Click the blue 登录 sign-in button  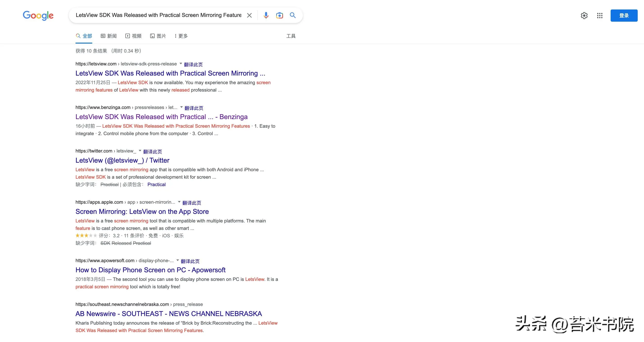click(624, 16)
